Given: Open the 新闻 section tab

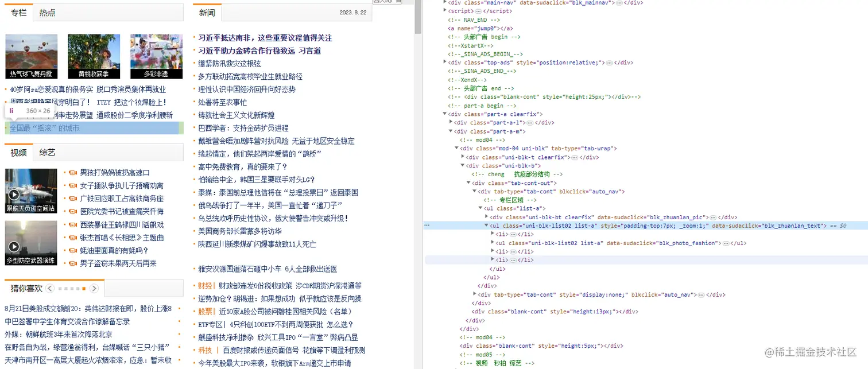Looking at the screenshot, I should tap(207, 12).
